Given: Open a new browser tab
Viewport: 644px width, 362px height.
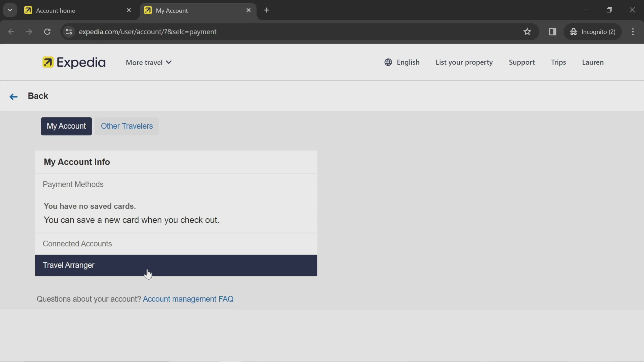Looking at the screenshot, I should pyautogui.click(x=266, y=10).
